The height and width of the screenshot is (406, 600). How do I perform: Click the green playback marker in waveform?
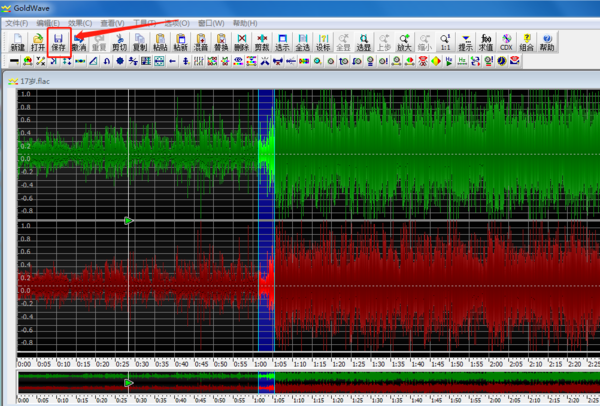coord(128,220)
